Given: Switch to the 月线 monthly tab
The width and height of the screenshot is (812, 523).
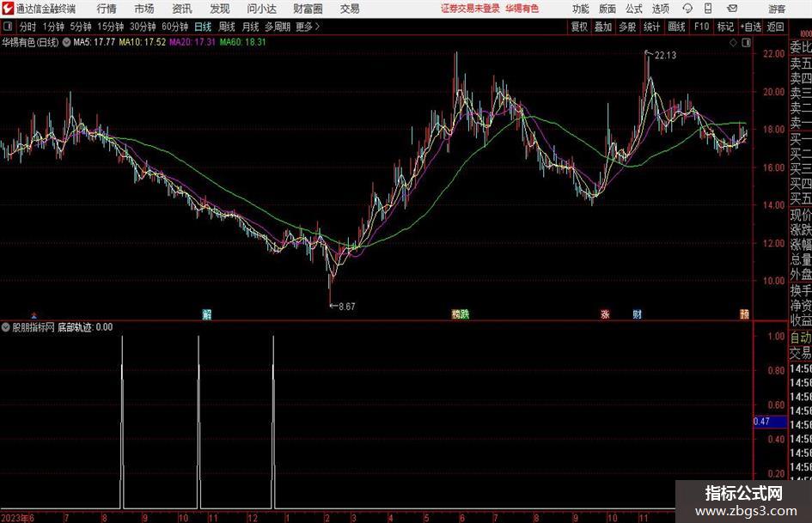Looking at the screenshot, I should [250, 27].
